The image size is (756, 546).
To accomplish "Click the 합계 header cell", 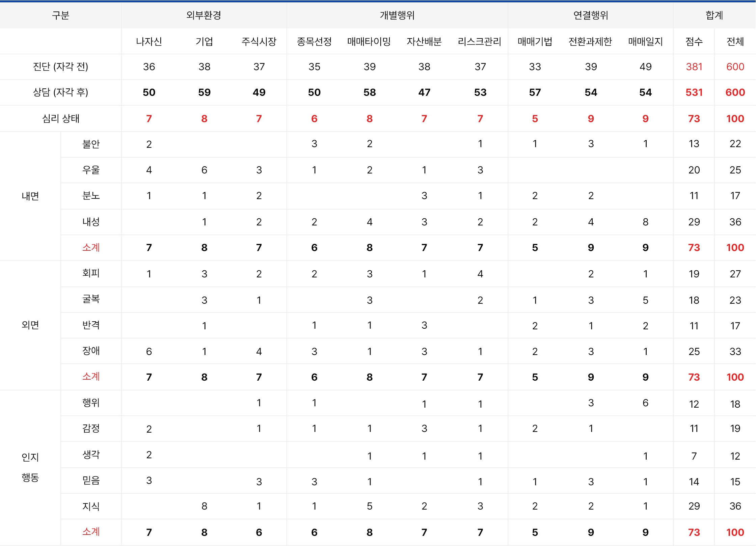I will point(714,15).
